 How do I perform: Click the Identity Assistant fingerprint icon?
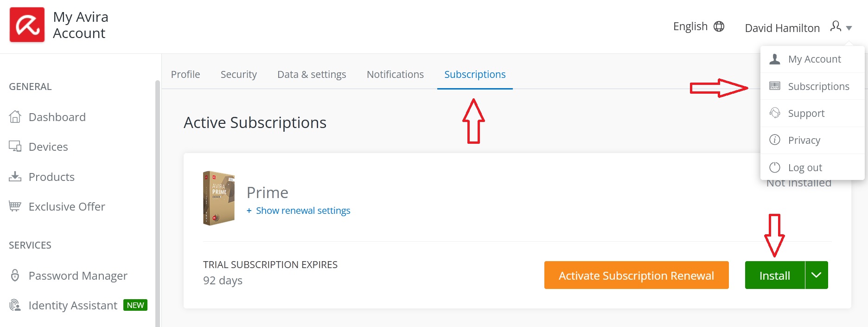(15, 305)
